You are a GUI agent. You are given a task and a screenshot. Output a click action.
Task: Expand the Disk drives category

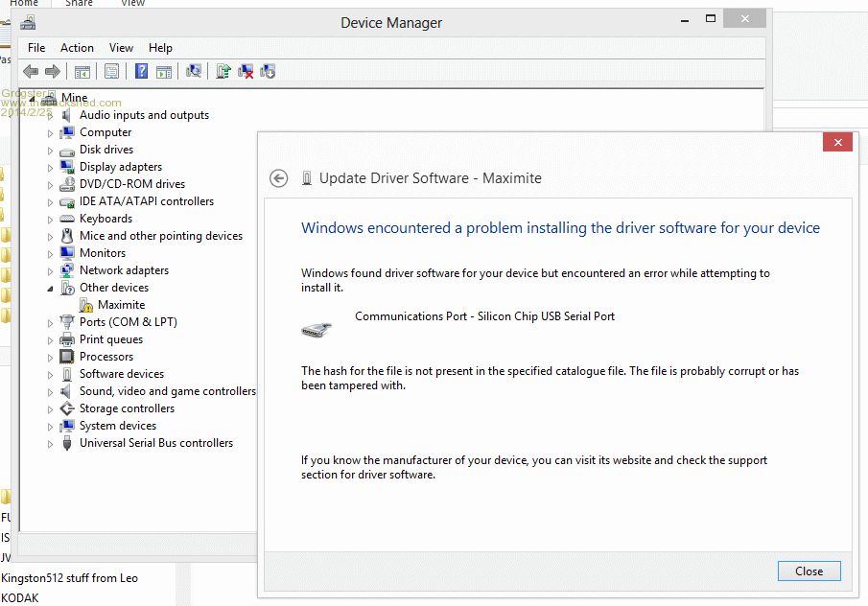point(51,150)
